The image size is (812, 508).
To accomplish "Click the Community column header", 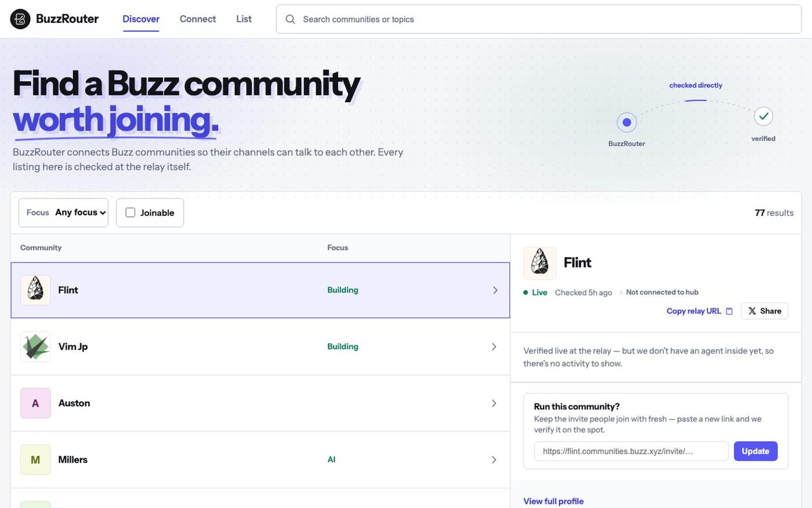I will [41, 248].
